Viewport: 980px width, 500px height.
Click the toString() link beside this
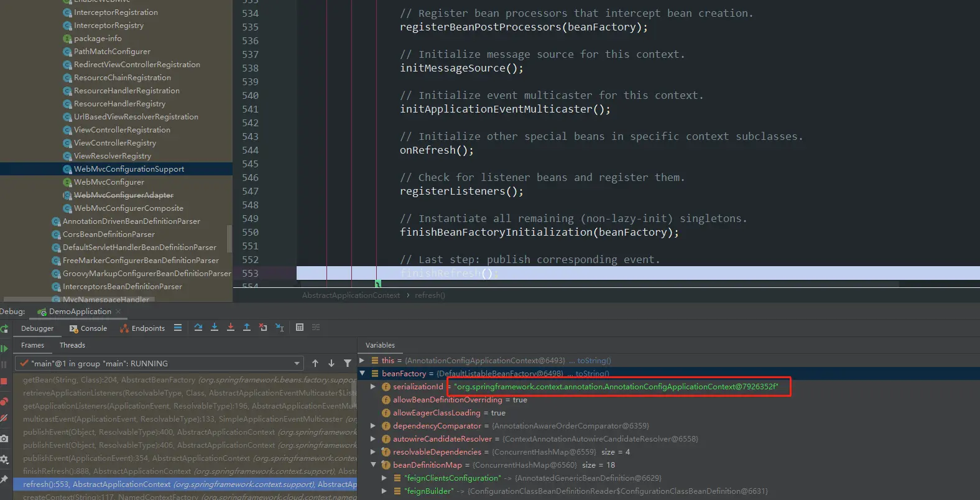(x=594, y=361)
